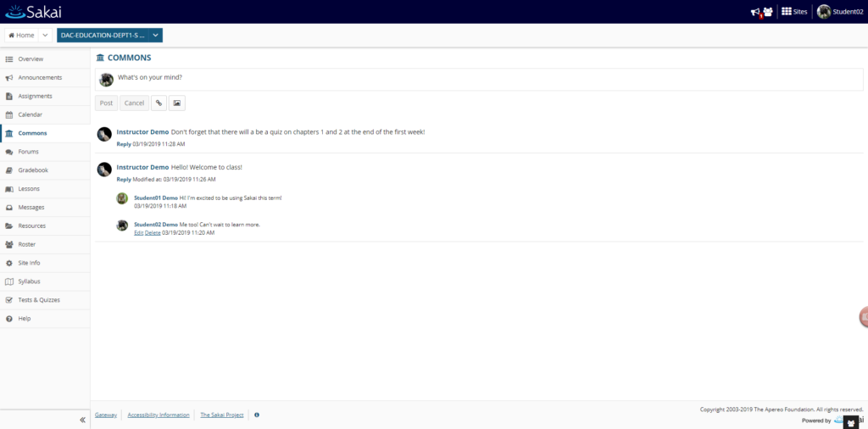Click the Post button

106,103
